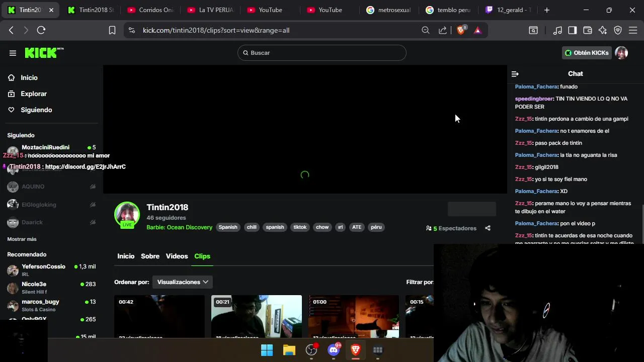Image resolution: width=644 pixels, height=362 pixels.
Task: Open Leo AI sparkle icon
Action: coord(603,30)
